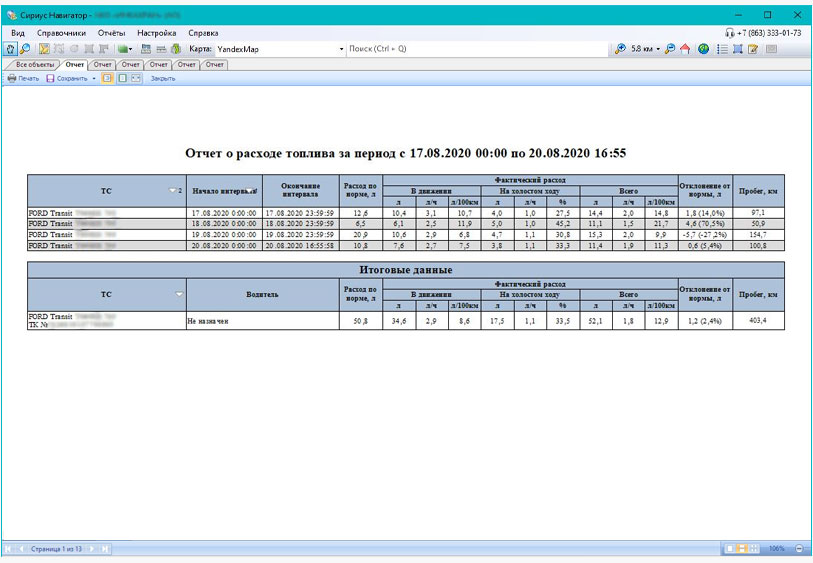Click the magnifier search icon in main toolbar
The height and width of the screenshot is (563, 813).
tap(25, 48)
